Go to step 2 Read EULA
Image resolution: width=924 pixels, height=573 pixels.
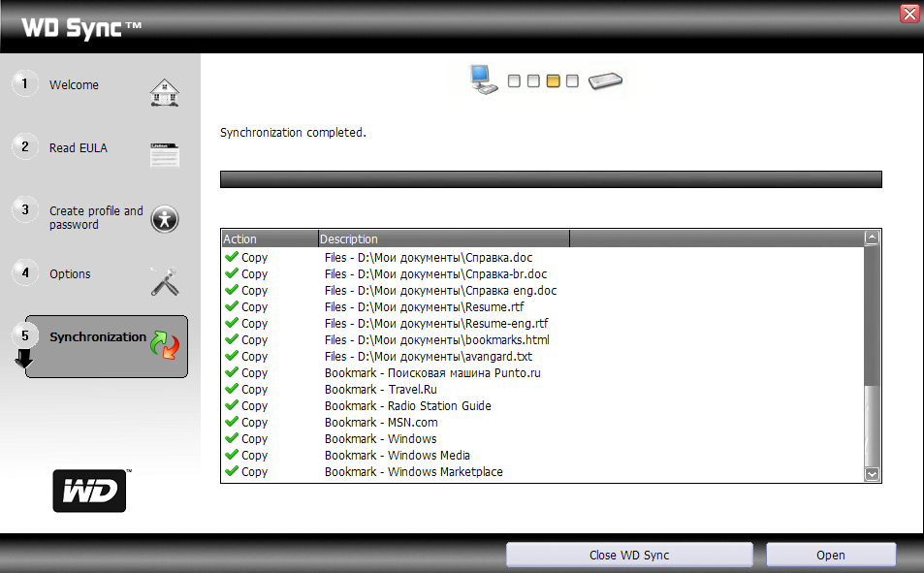(x=78, y=148)
